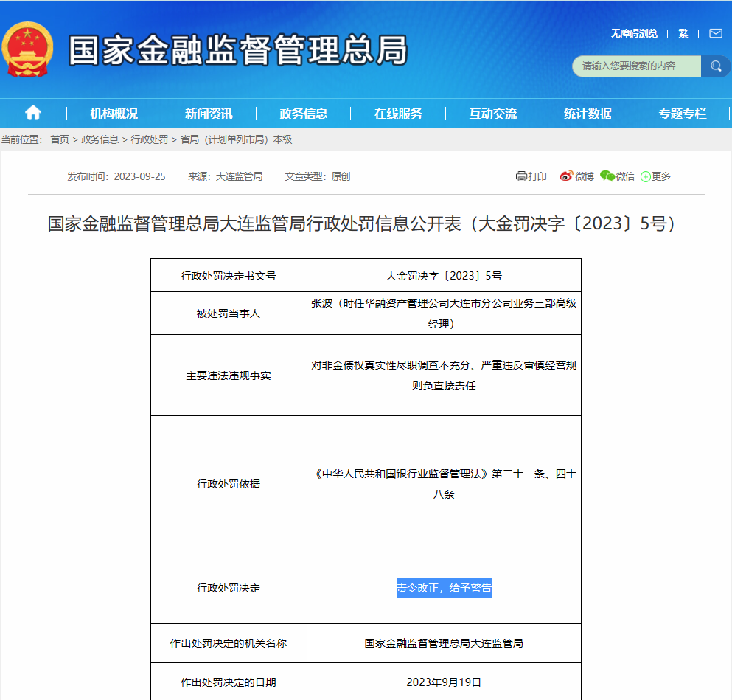Click the 行政处罚依据 label cell
The height and width of the screenshot is (700, 732).
pyautogui.click(x=229, y=484)
